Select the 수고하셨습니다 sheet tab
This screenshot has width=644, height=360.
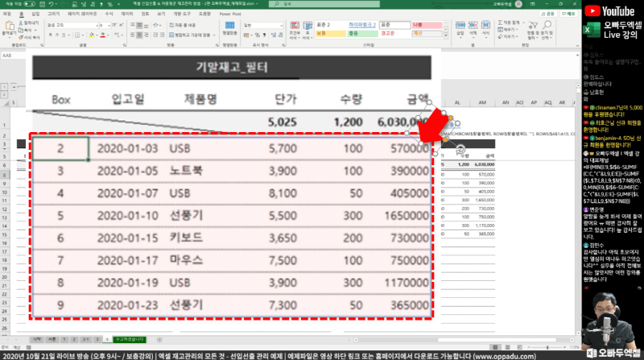pos(130,339)
